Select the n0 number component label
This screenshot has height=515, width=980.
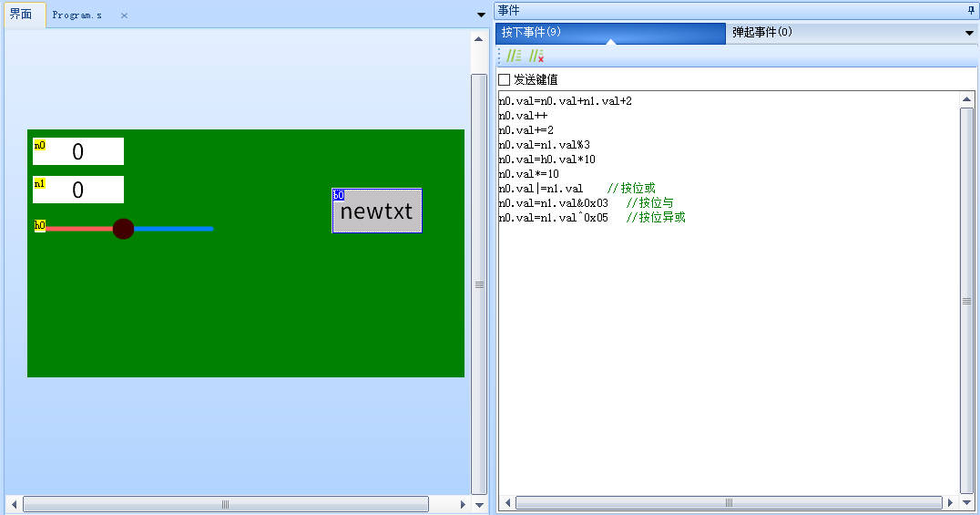pos(39,145)
